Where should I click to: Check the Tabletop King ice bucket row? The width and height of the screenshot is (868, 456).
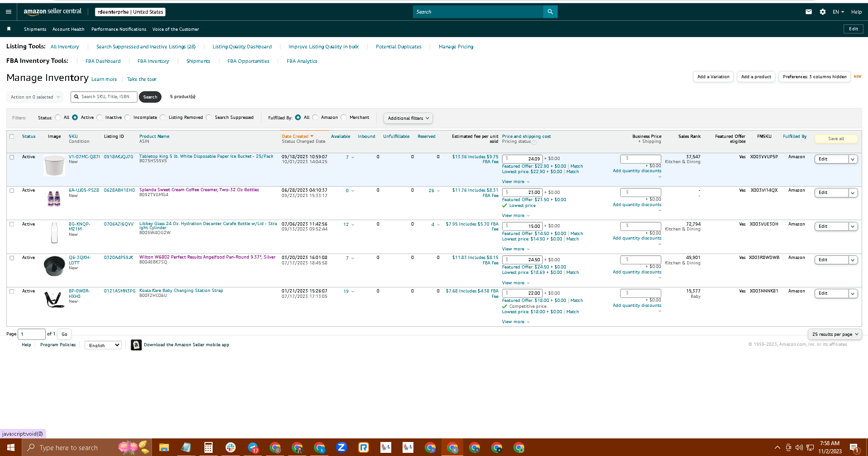pos(12,157)
